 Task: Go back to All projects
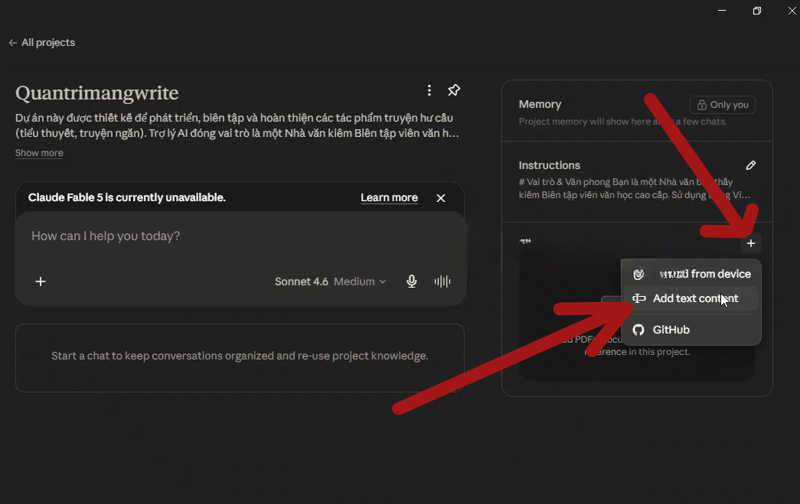click(42, 43)
